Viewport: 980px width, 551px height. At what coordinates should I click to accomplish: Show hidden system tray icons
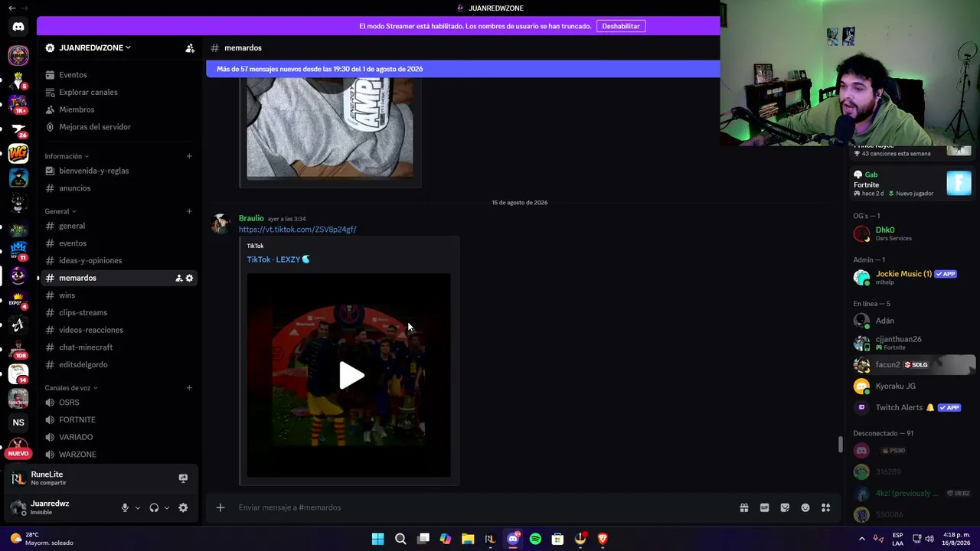pos(862,539)
